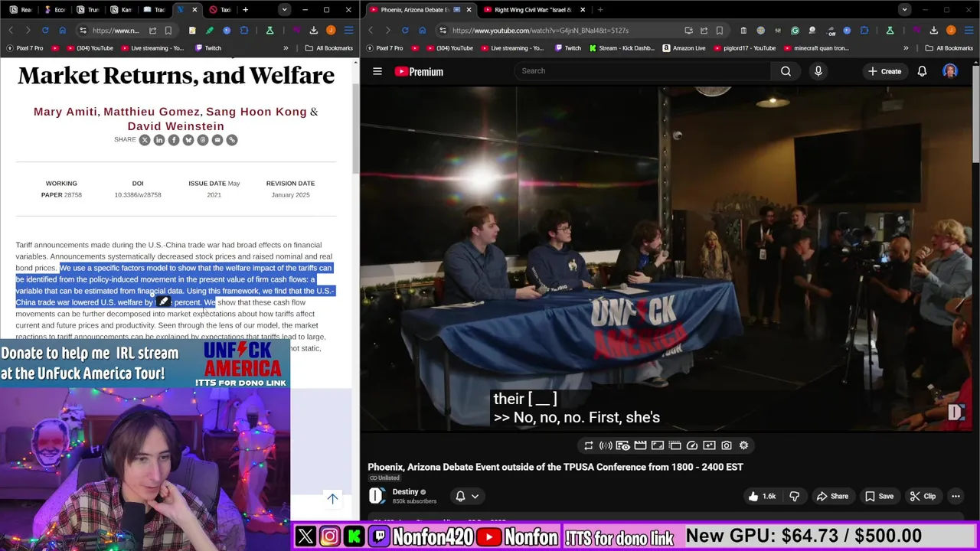Share the paper on Facebook
980x551 pixels.
[x=173, y=140]
